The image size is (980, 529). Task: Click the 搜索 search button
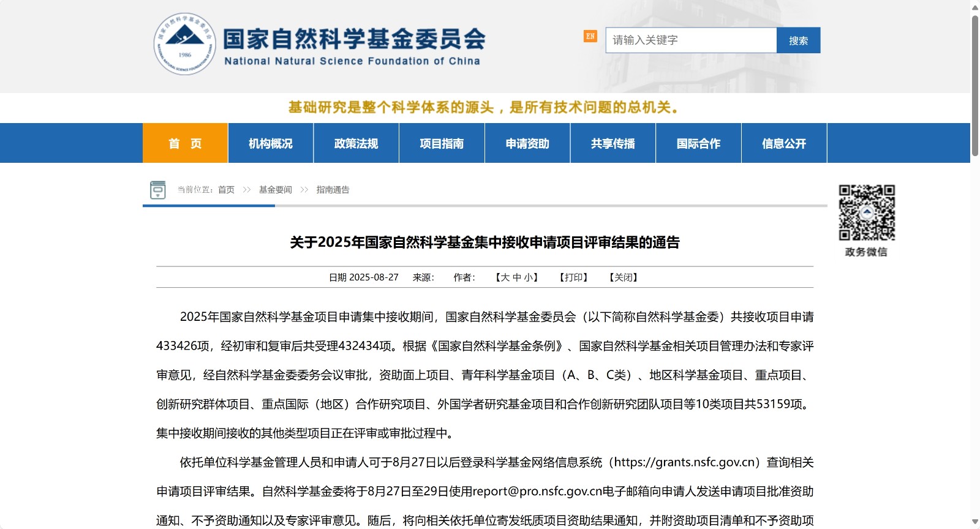pyautogui.click(x=798, y=40)
